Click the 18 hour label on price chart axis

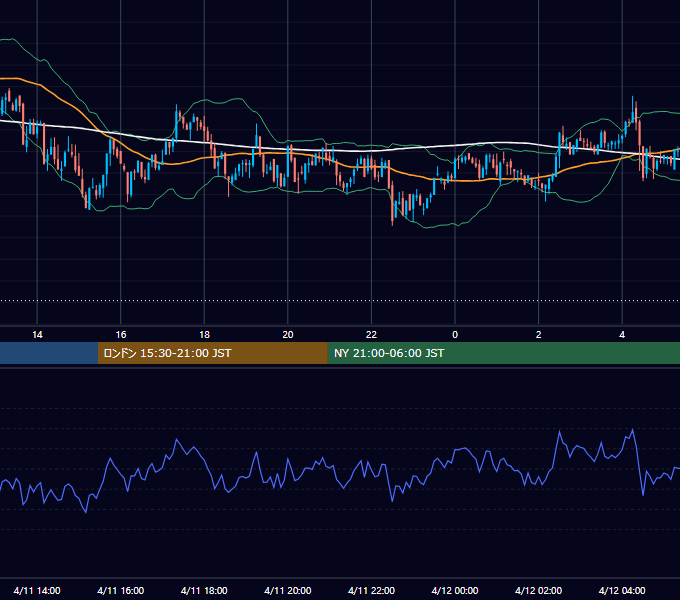[x=204, y=335]
